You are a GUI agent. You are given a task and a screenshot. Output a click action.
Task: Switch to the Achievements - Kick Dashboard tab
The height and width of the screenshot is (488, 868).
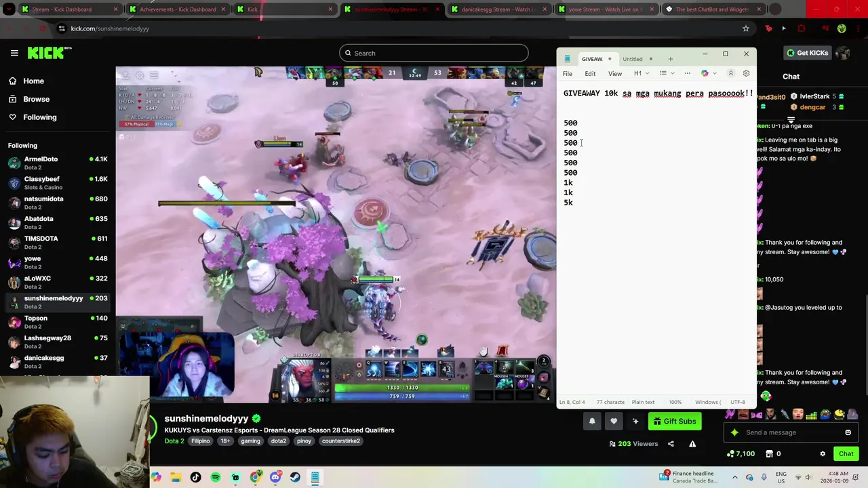click(x=177, y=9)
